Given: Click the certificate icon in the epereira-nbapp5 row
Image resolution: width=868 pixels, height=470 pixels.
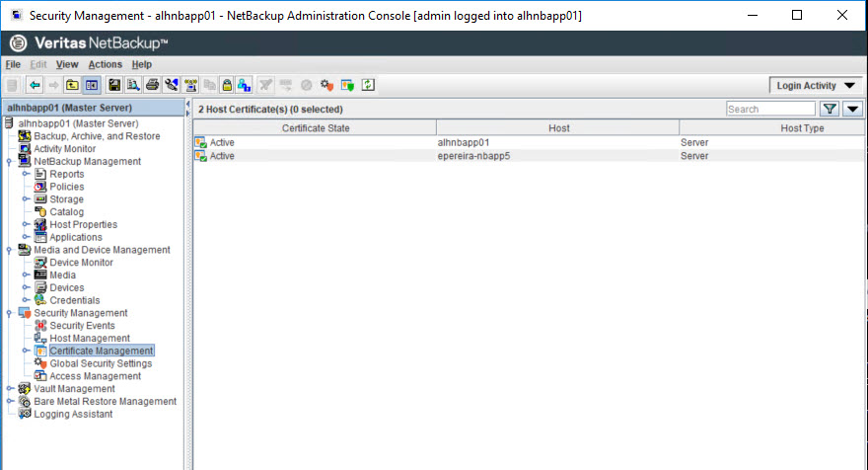Looking at the screenshot, I should 200,156.
